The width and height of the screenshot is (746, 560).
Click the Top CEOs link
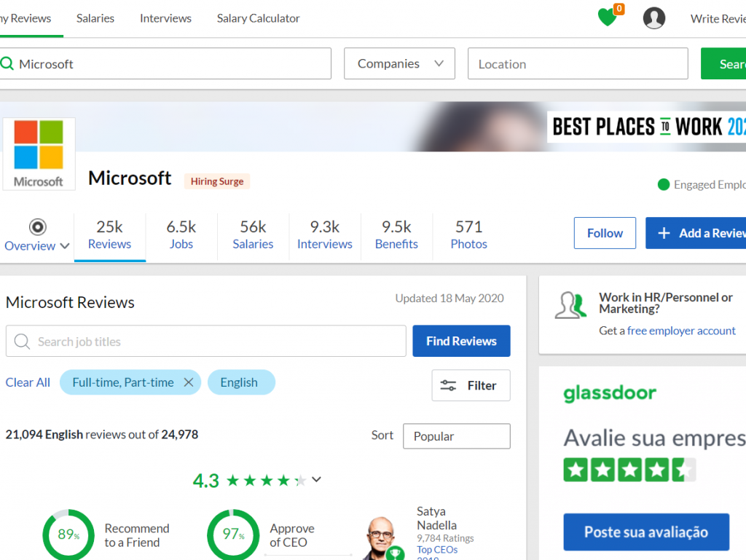[x=437, y=550]
